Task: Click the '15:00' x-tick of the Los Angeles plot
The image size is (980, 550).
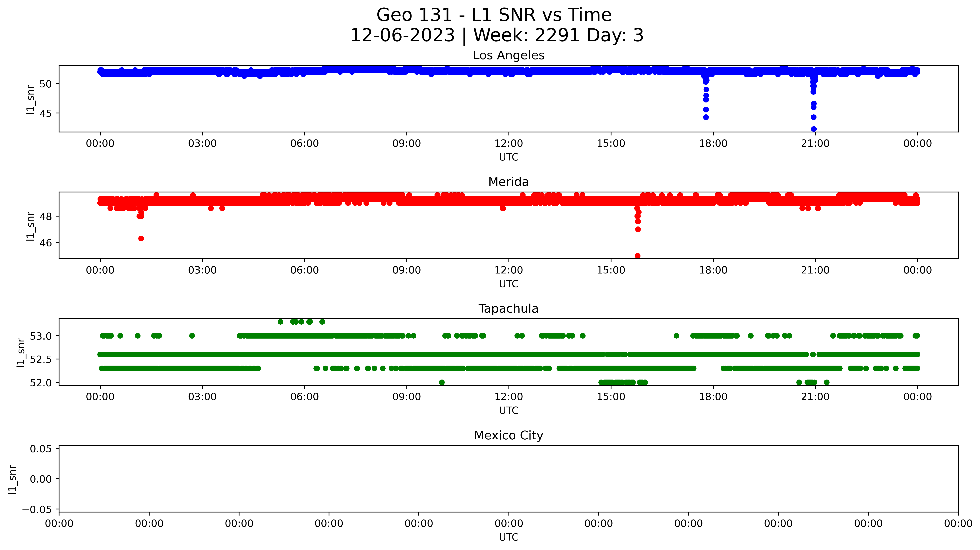Action: click(x=611, y=143)
